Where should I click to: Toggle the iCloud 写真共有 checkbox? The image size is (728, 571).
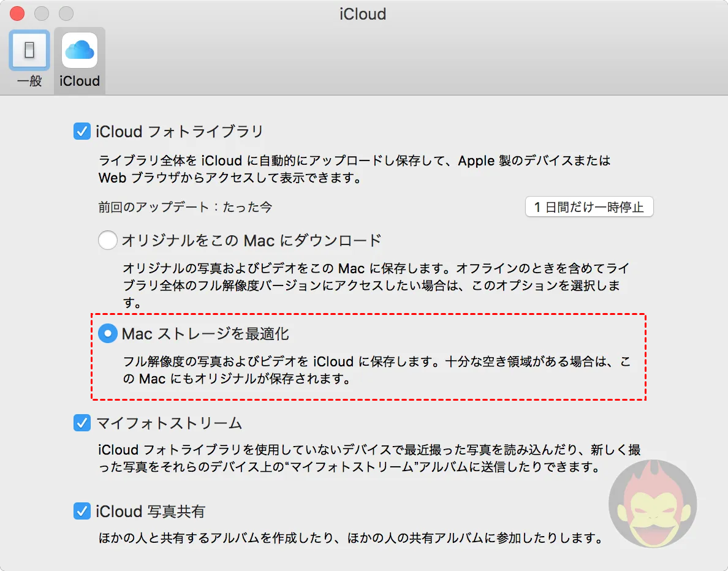point(82,511)
